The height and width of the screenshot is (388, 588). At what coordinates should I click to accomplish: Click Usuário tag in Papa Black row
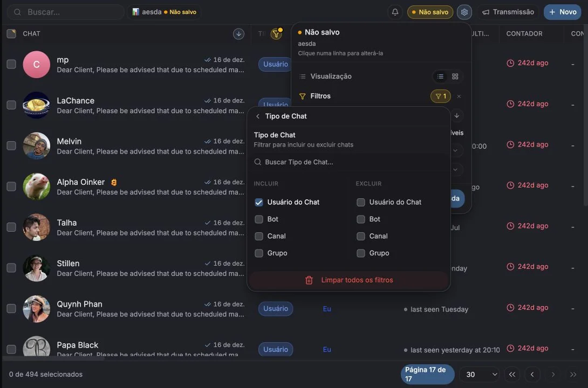tap(276, 349)
